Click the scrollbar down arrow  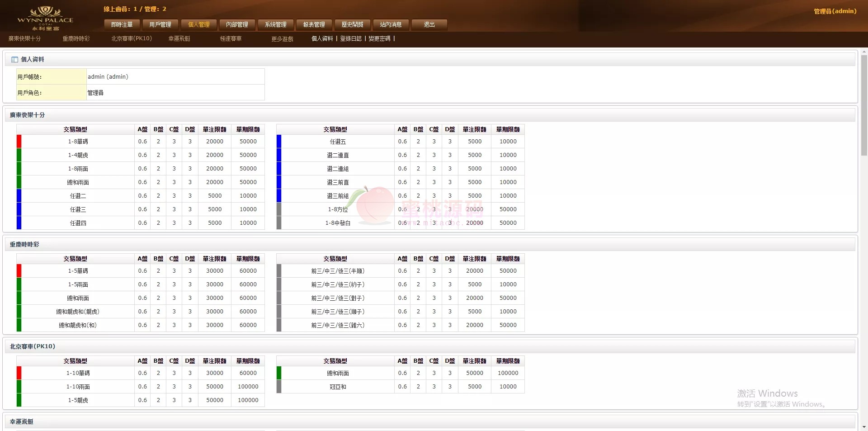(863, 426)
